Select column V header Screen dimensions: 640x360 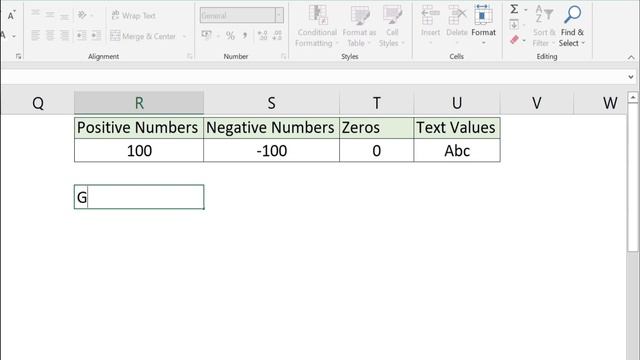537,103
